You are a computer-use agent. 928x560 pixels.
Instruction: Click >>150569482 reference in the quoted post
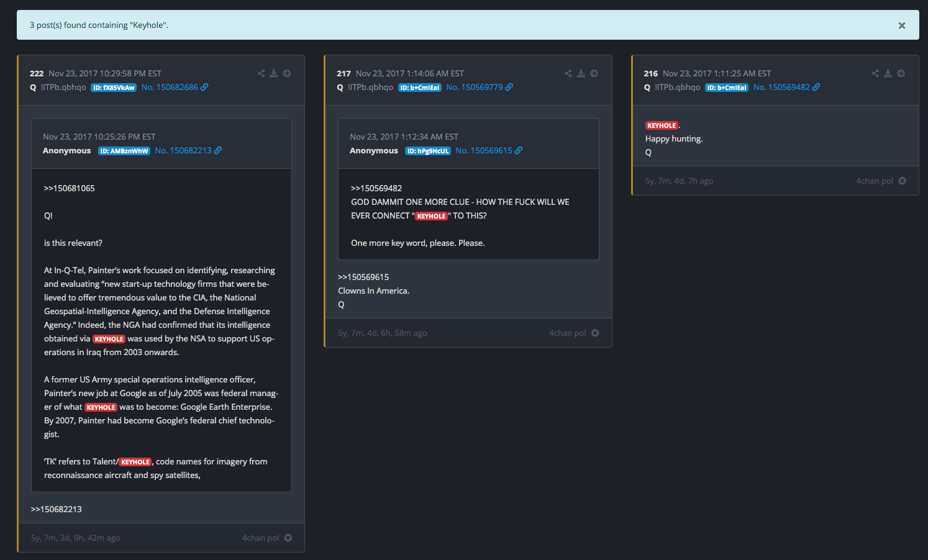coord(376,189)
